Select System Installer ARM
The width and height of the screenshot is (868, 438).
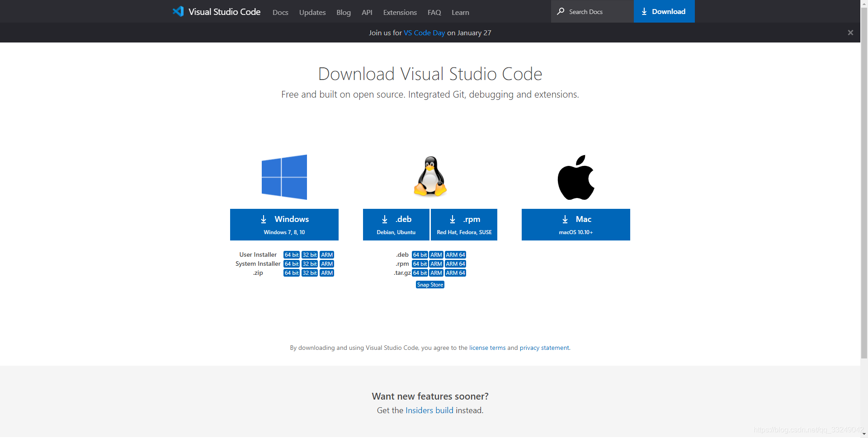pos(327,264)
